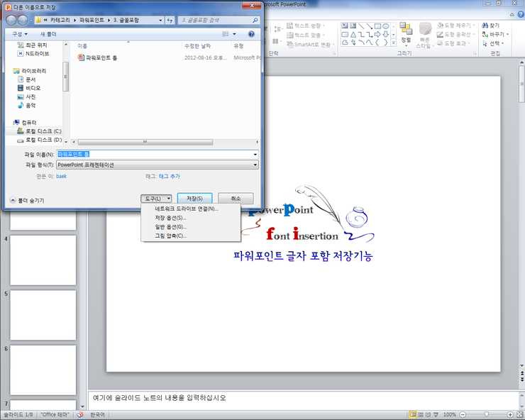Click the 저장 button
The height and width of the screenshot is (420, 525).
[194, 198]
